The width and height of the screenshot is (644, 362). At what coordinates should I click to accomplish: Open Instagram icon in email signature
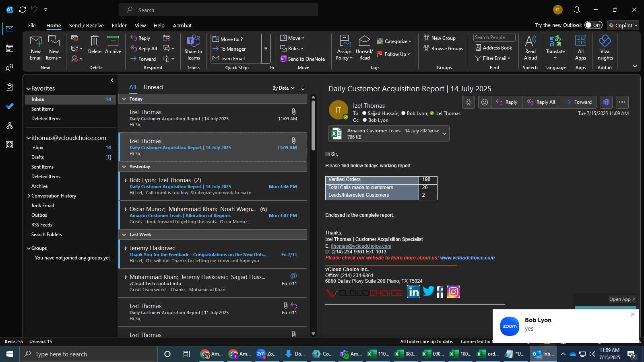453,292
